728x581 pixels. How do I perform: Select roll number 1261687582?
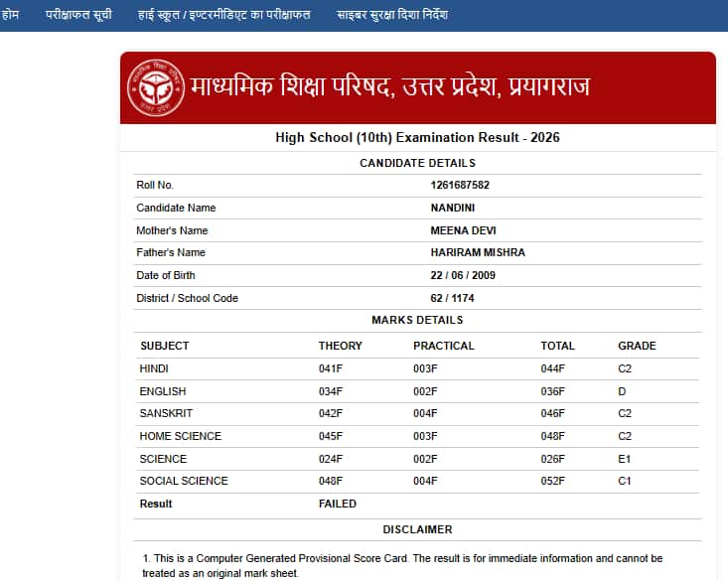460,185
